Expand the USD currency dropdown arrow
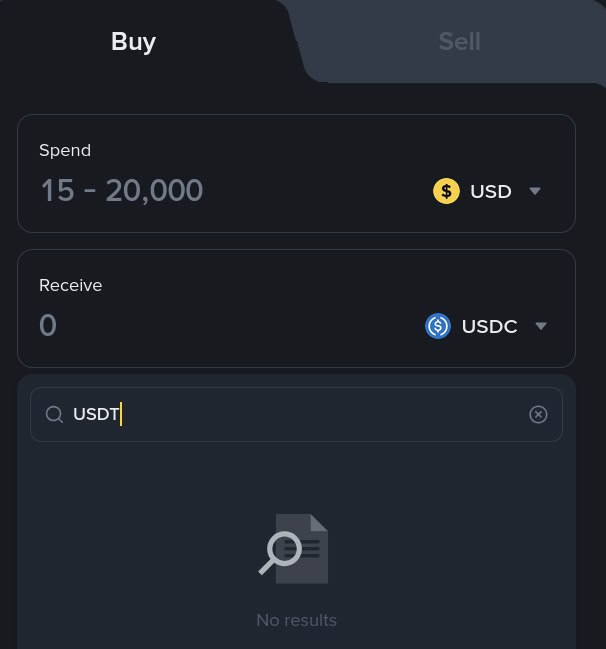The height and width of the screenshot is (649, 606). 534,191
